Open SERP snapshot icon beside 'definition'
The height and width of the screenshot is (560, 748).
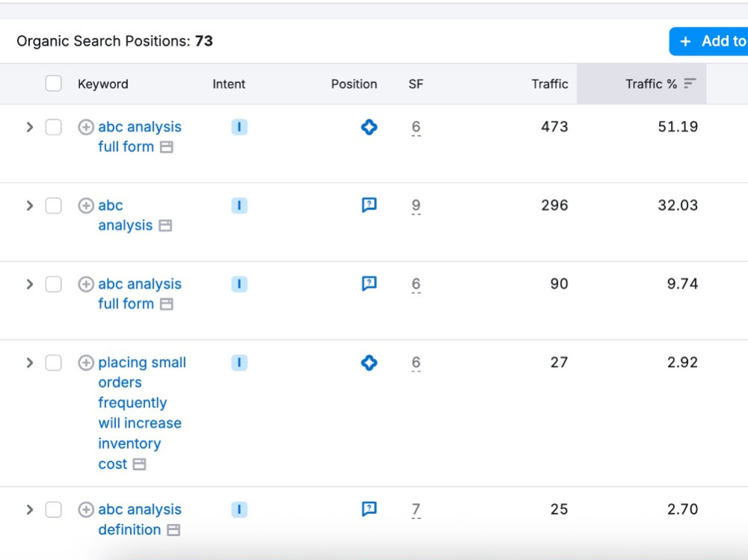[x=174, y=530]
